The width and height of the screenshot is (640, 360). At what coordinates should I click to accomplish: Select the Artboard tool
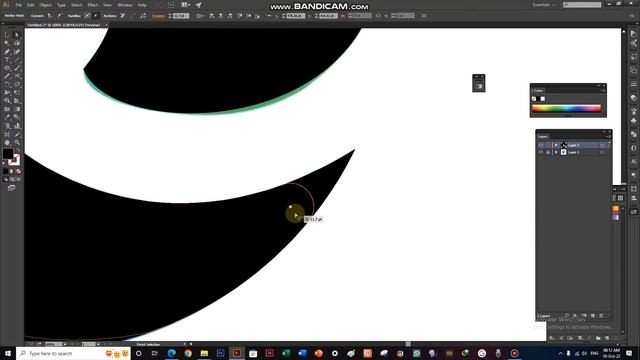point(7,134)
